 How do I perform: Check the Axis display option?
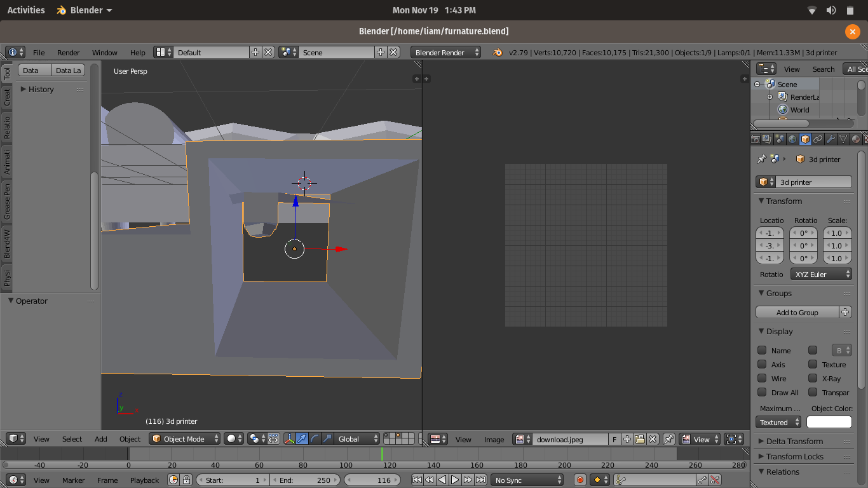point(762,364)
